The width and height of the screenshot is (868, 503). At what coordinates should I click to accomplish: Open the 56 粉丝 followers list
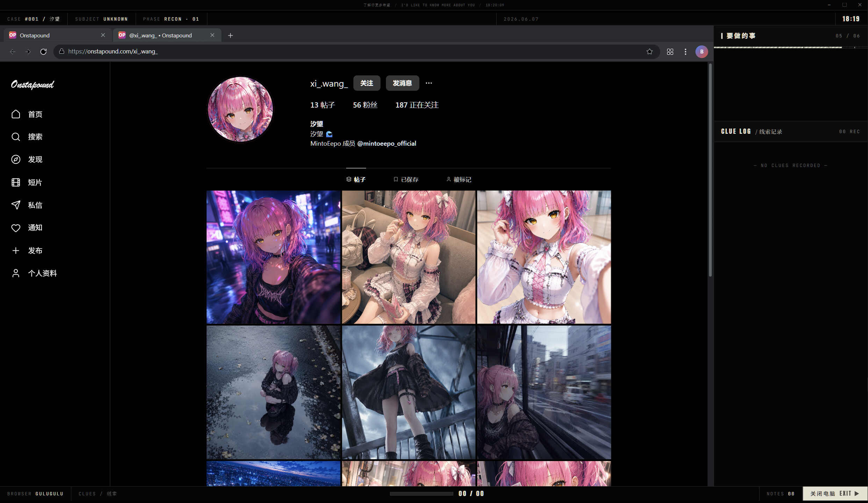pos(365,105)
